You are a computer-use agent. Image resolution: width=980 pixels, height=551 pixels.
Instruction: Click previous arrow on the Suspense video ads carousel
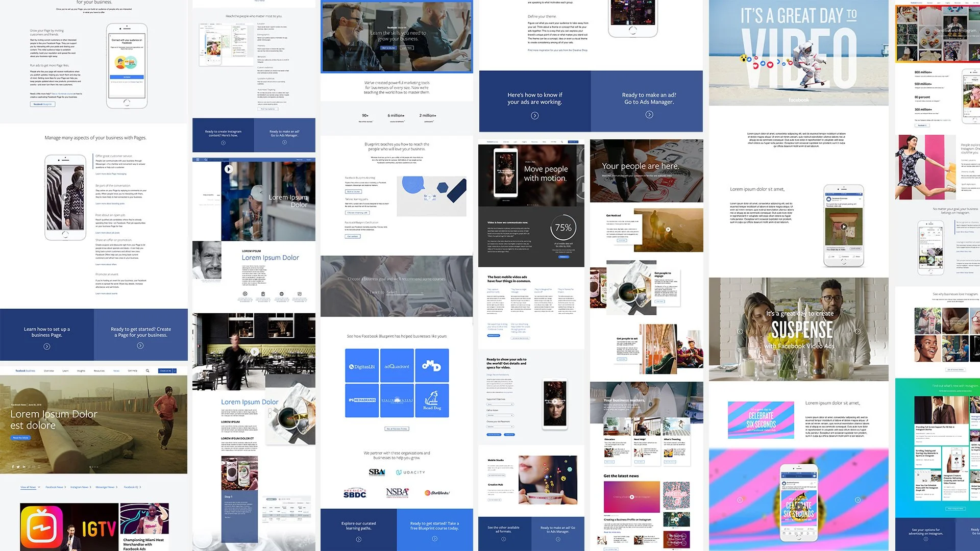(740, 332)
